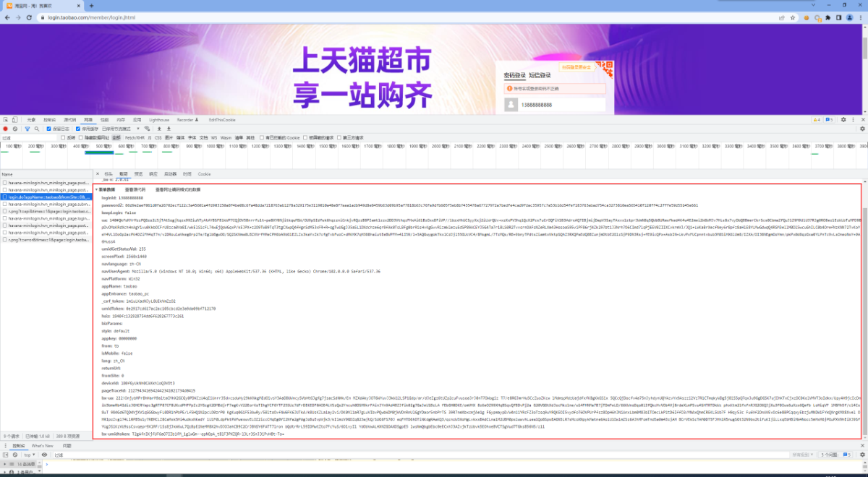This screenshot has height=477, width=868.
Task: Open network search with the magnifier icon
Action: 37,129
